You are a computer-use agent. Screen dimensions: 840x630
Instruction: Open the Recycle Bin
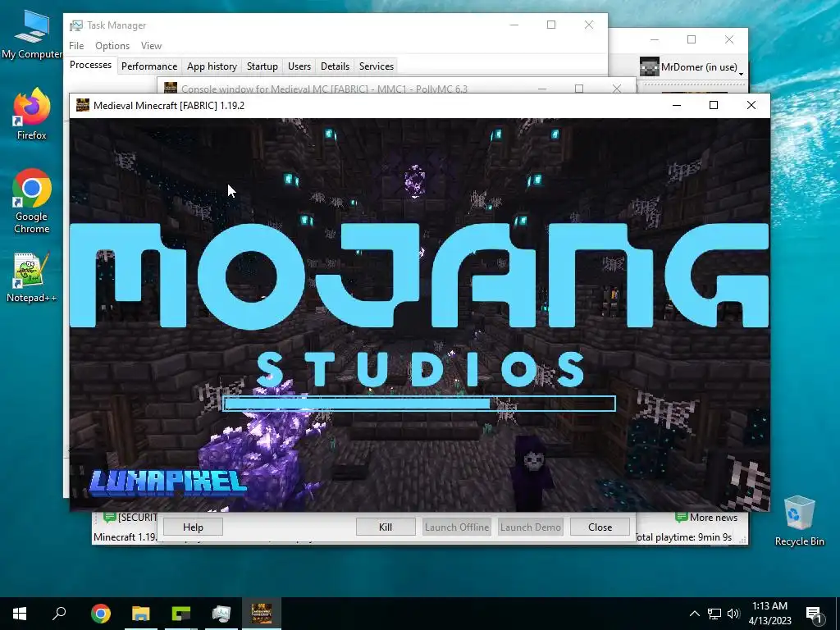pyautogui.click(x=799, y=519)
